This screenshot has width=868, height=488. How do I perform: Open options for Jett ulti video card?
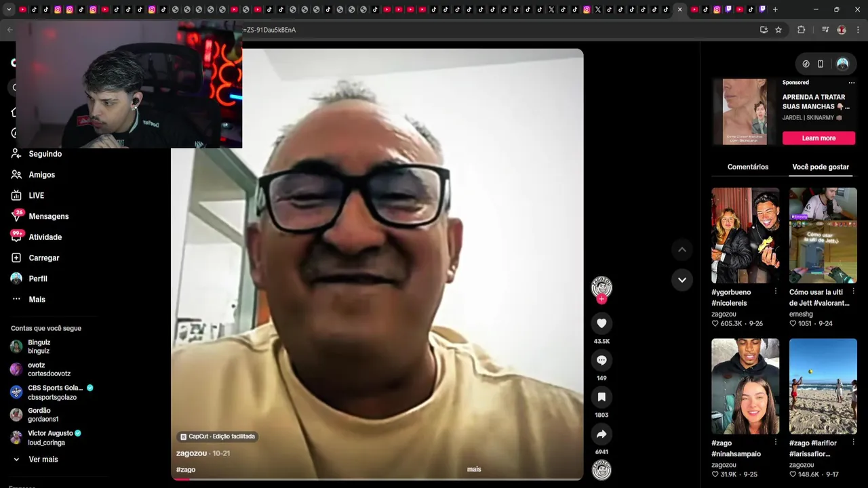click(853, 291)
